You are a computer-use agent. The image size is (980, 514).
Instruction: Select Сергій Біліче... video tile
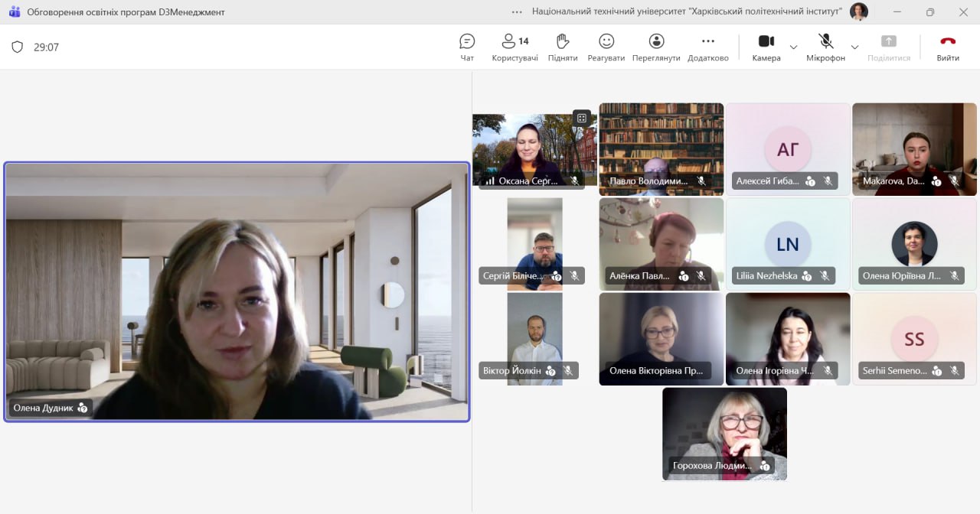coord(534,244)
